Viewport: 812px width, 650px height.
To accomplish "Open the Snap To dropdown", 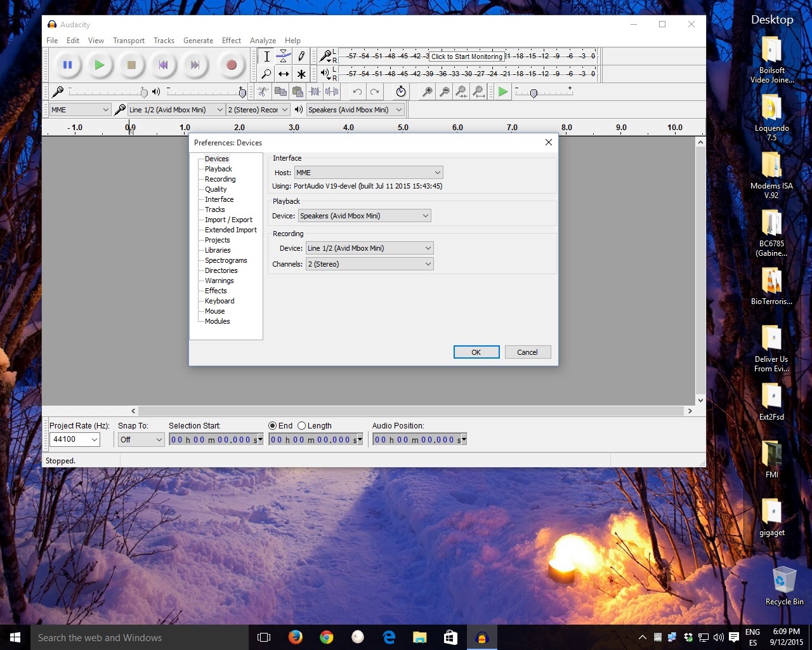I will (140, 439).
